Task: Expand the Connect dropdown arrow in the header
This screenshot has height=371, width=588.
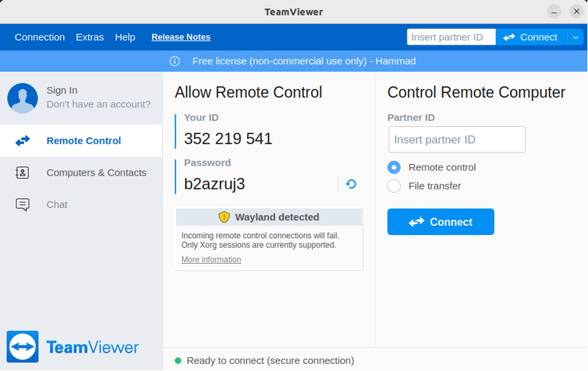Action: 575,37
